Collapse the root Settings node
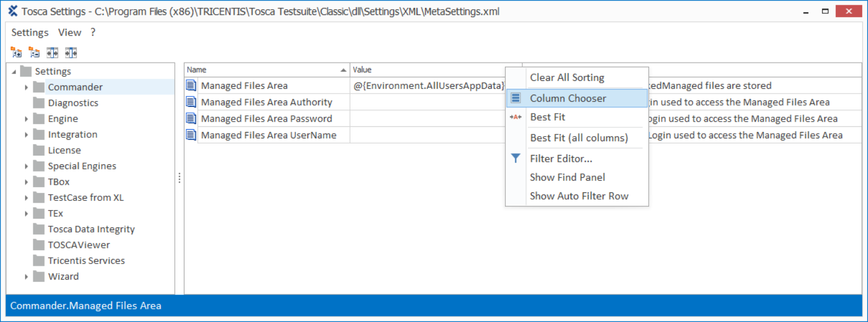868x322 pixels. 14,72
